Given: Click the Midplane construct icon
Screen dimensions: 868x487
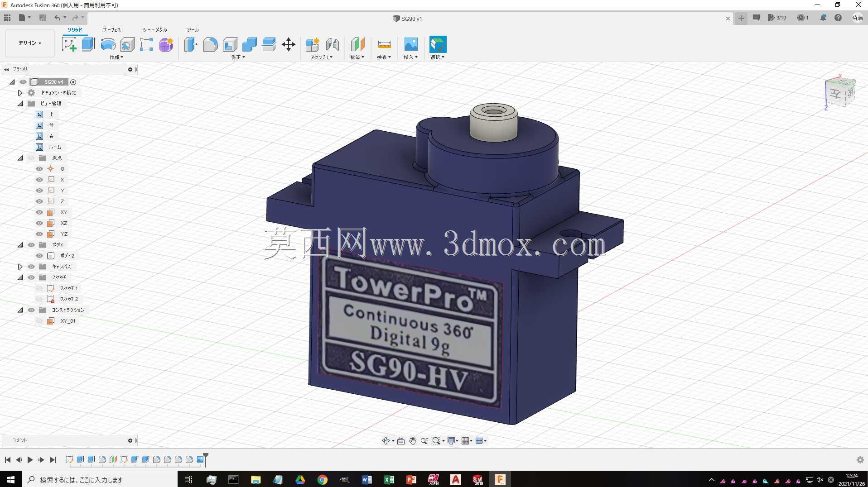Looking at the screenshot, I should pyautogui.click(x=357, y=44).
